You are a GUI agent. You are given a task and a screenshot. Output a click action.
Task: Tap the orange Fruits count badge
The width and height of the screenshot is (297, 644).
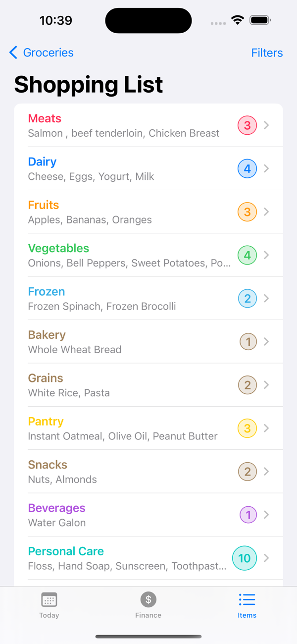[247, 212]
